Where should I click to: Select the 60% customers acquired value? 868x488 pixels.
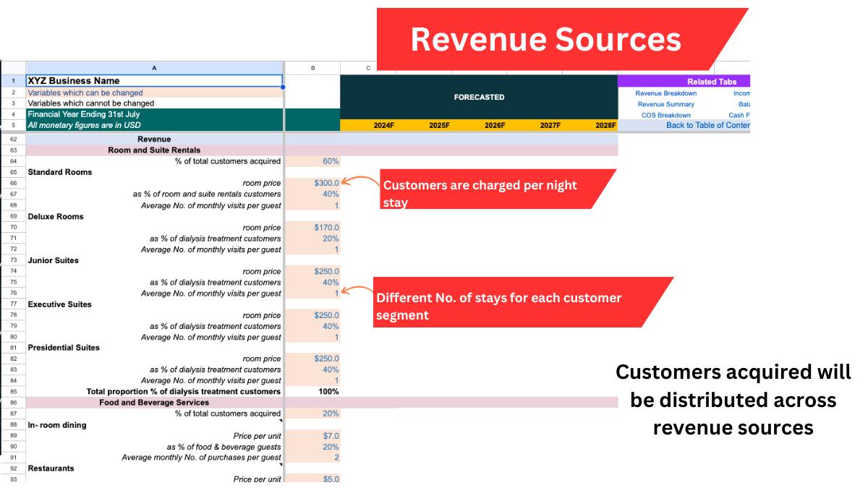tap(313, 161)
